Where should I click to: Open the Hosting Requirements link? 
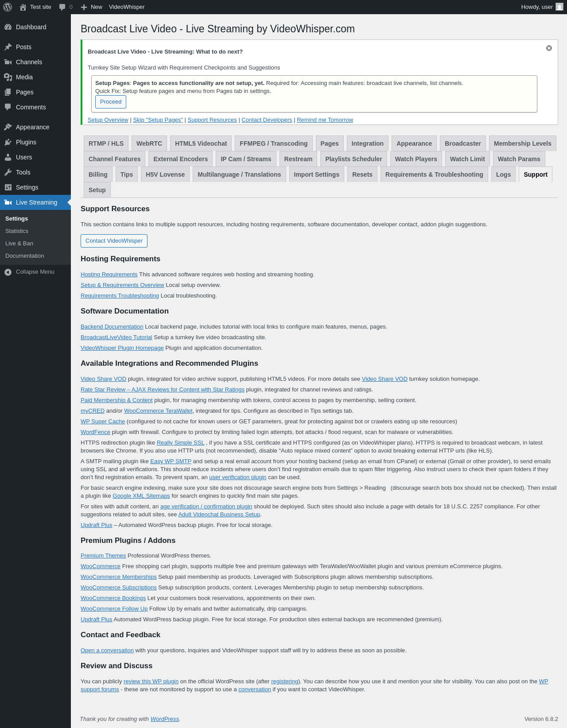pyautogui.click(x=109, y=275)
